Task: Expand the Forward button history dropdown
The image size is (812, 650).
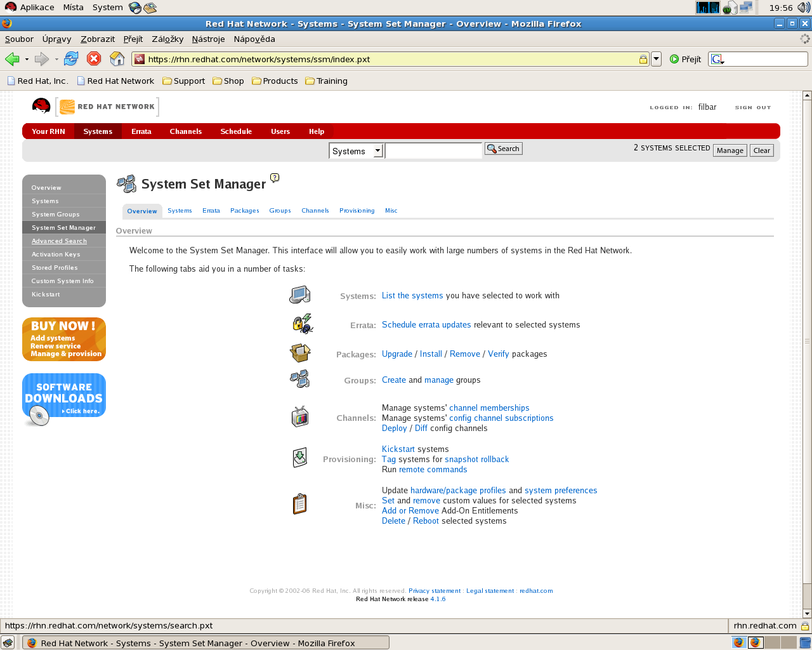Action: point(56,59)
